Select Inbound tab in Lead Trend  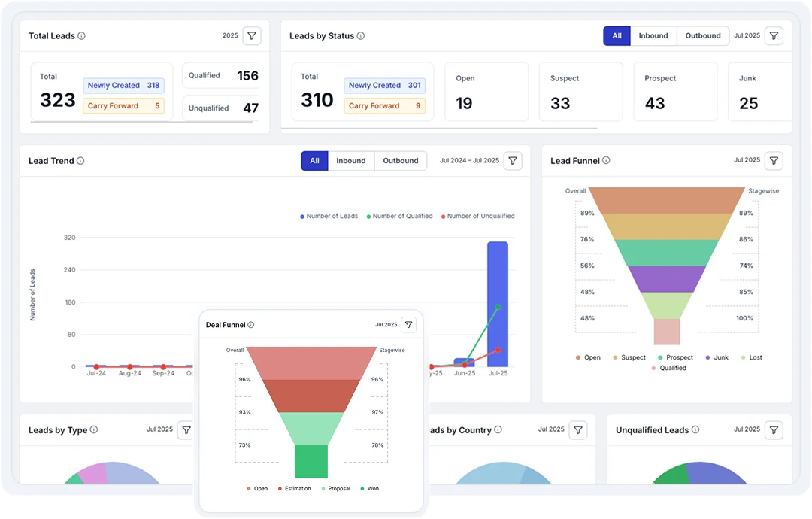350,160
